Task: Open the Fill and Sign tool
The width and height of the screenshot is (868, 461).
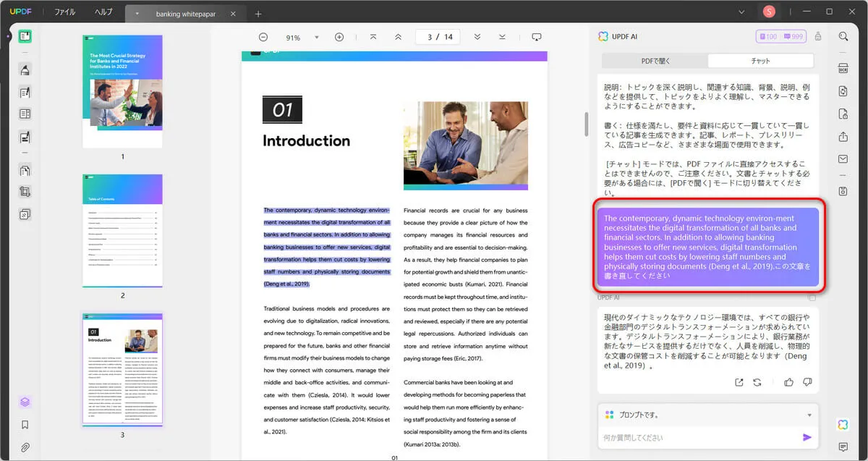Action: pyautogui.click(x=25, y=136)
